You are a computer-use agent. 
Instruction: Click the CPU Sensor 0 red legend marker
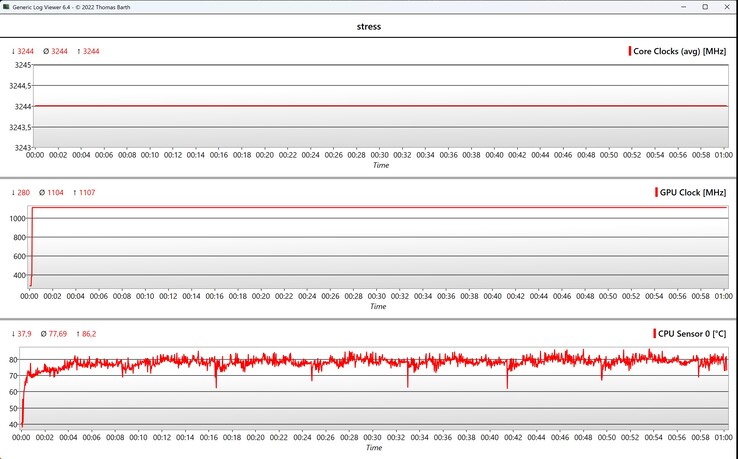pos(654,333)
